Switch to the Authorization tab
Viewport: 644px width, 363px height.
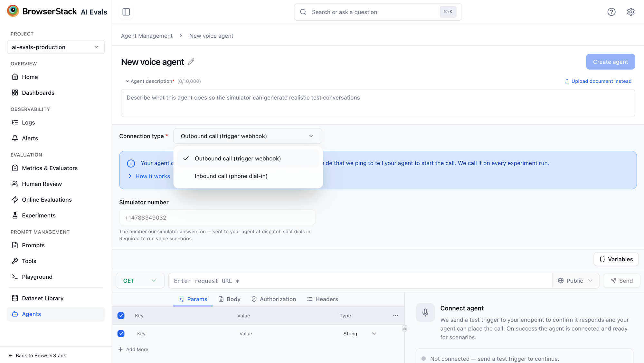click(273, 299)
